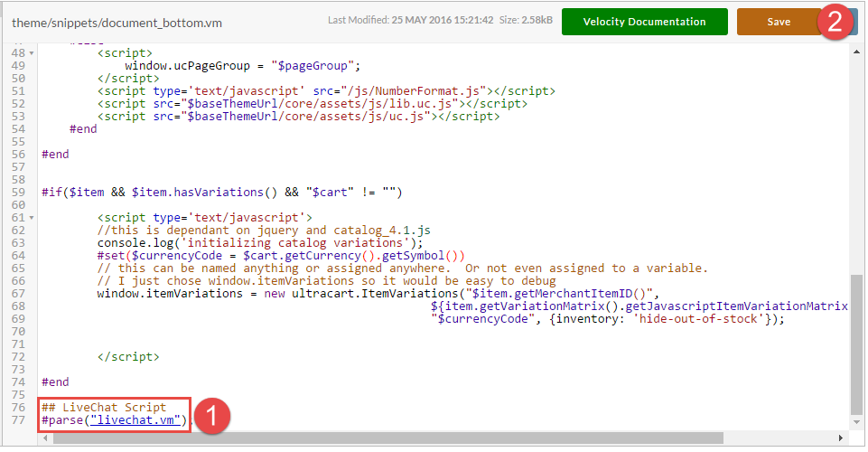This screenshot has width=868, height=452.
Task: Place cursor on the LiveChat Script comment
Action: click(104, 408)
